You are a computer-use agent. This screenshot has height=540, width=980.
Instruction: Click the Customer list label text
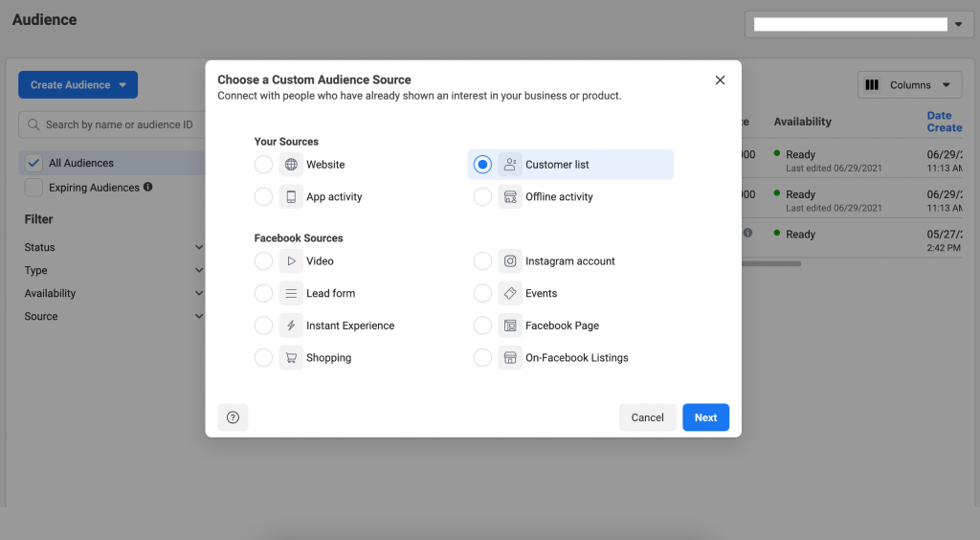click(557, 165)
